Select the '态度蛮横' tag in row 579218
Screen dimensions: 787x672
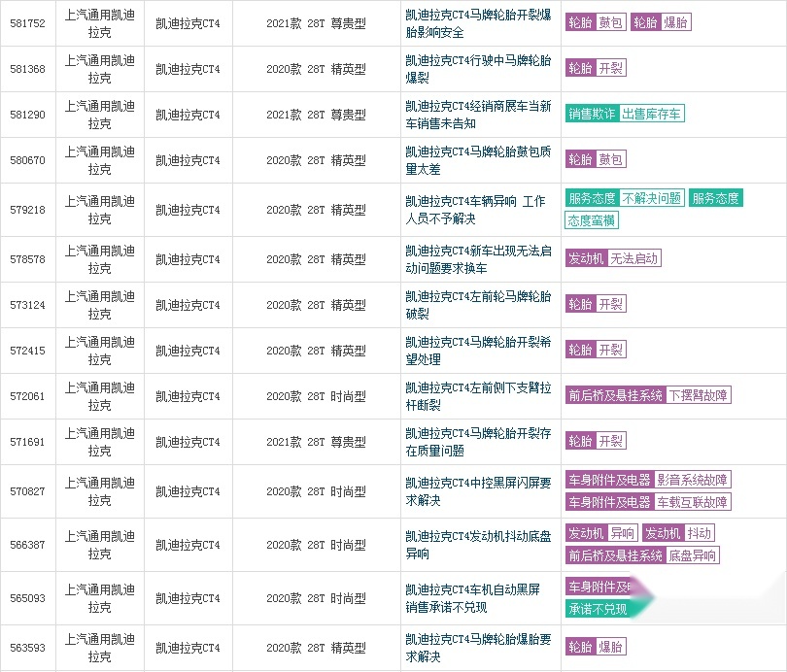(592, 220)
